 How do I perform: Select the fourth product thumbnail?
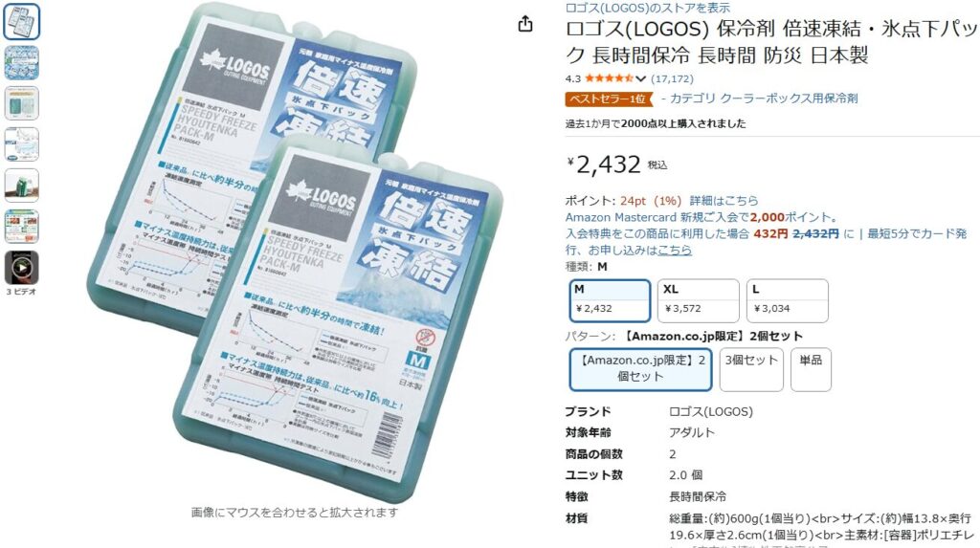22,144
